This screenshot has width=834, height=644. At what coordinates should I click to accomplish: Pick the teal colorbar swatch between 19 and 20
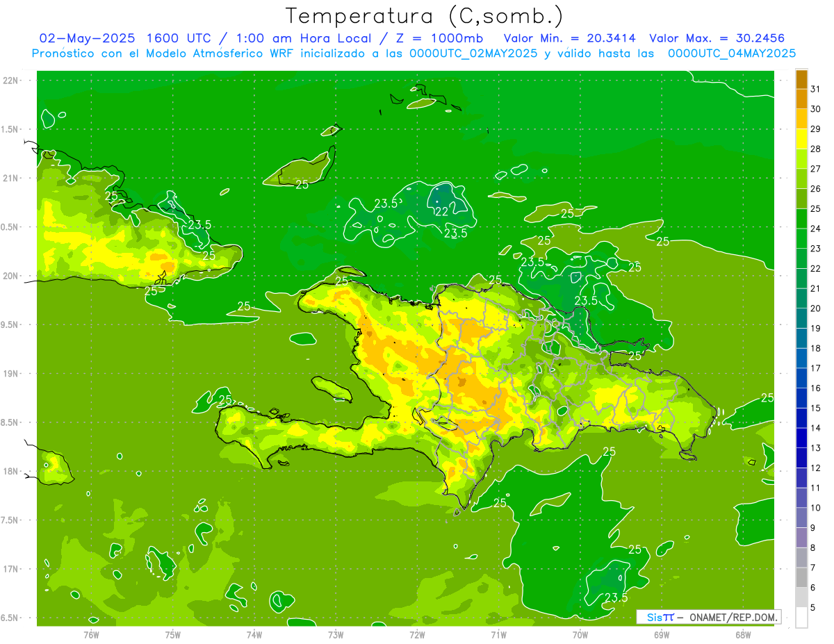click(x=801, y=319)
